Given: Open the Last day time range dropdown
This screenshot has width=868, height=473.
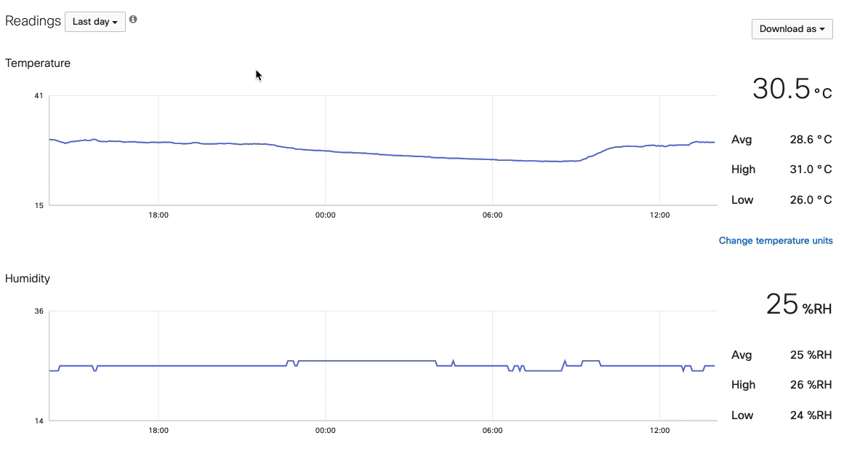Looking at the screenshot, I should click(95, 22).
